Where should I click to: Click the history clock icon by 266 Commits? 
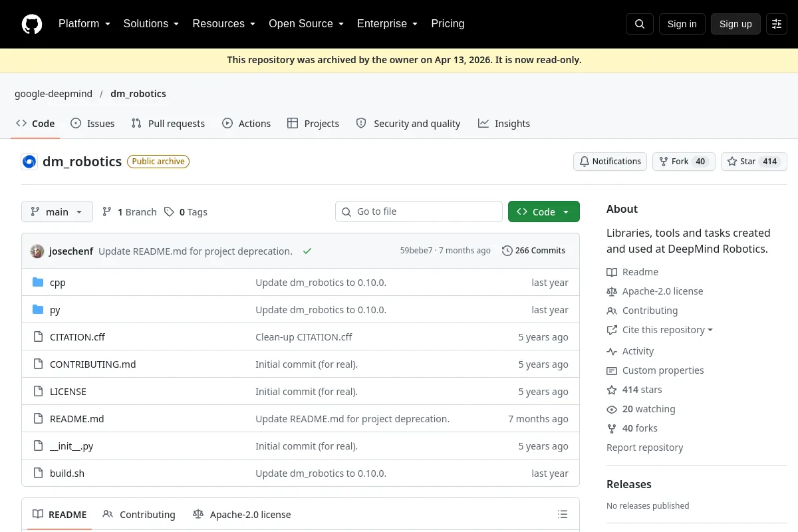[507, 251]
